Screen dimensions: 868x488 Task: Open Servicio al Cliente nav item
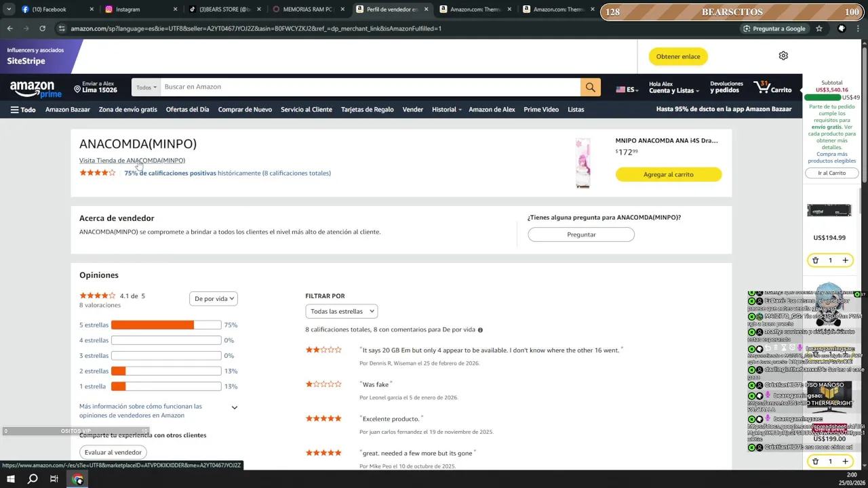[307, 109]
